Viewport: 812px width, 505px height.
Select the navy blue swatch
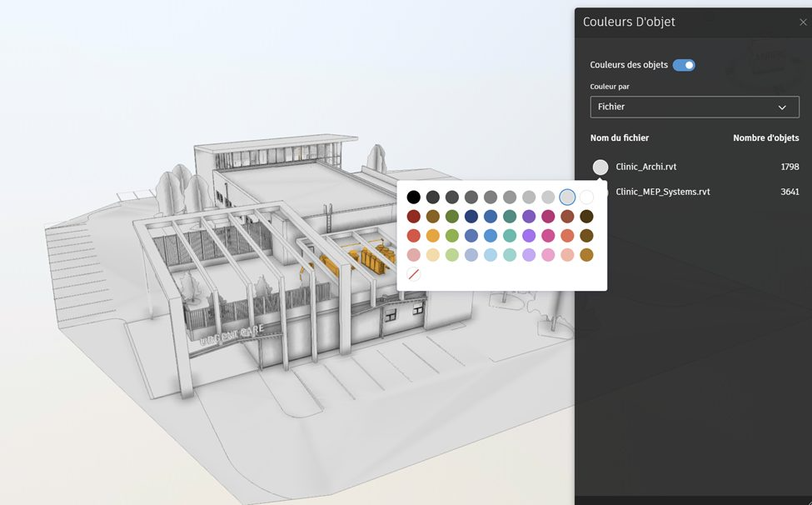point(471,217)
